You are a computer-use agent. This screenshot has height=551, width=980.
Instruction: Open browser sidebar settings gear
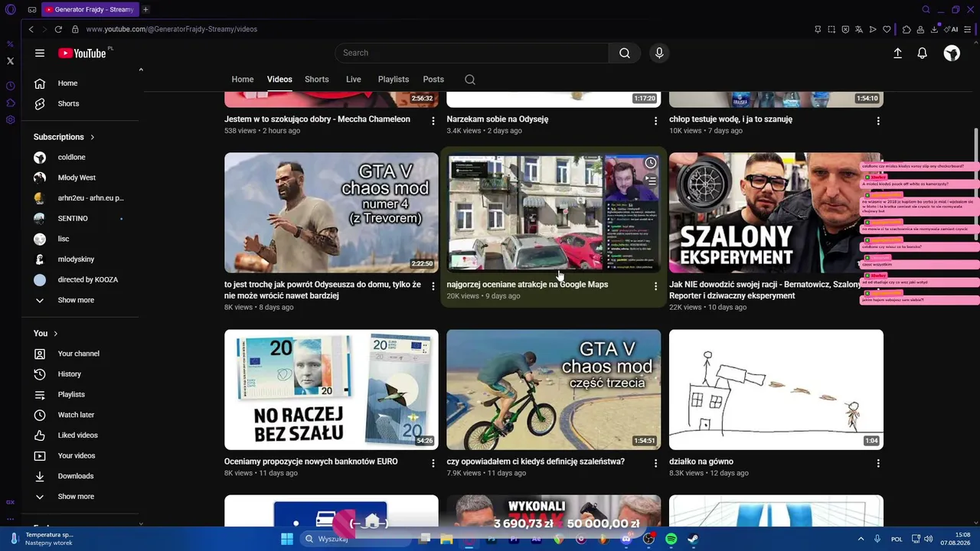tap(10, 119)
